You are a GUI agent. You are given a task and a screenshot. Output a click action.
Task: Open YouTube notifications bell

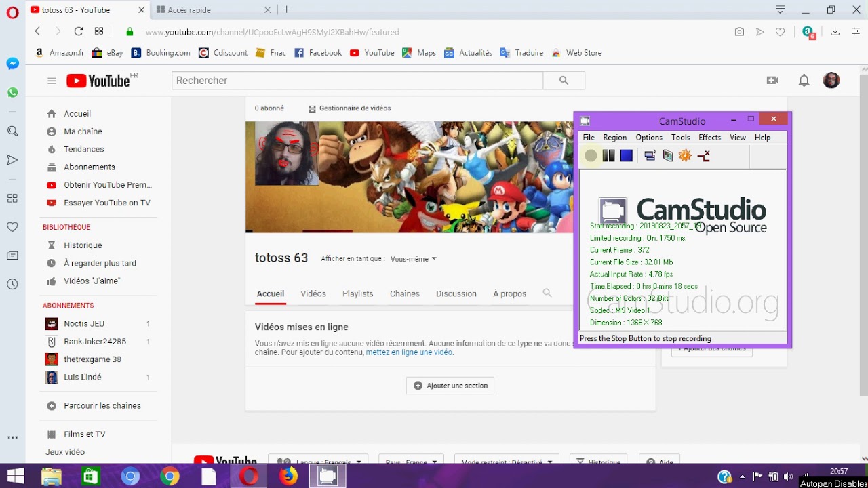(x=804, y=80)
